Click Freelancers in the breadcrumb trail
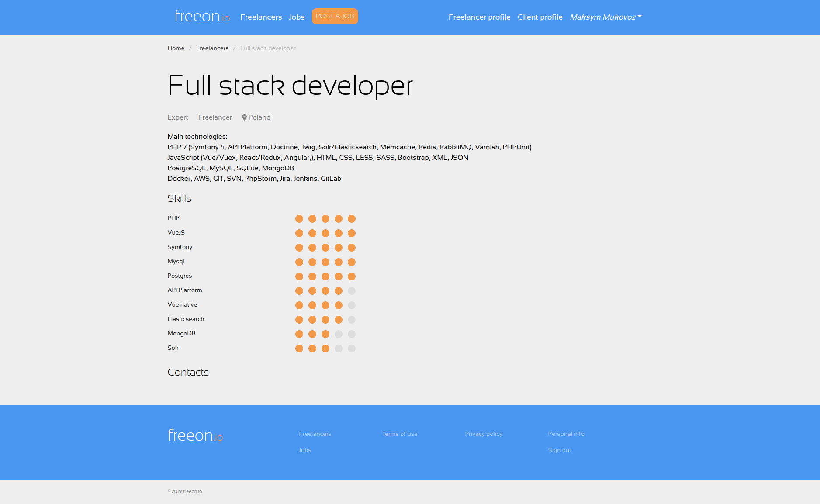The width and height of the screenshot is (820, 504). [x=212, y=48]
